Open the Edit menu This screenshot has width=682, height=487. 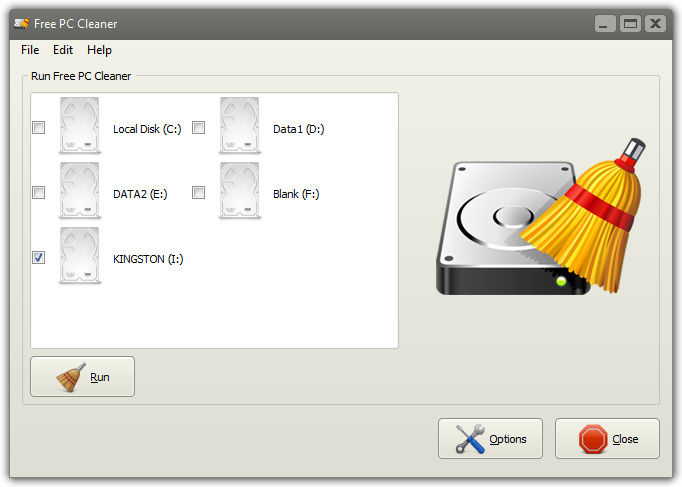pos(63,50)
